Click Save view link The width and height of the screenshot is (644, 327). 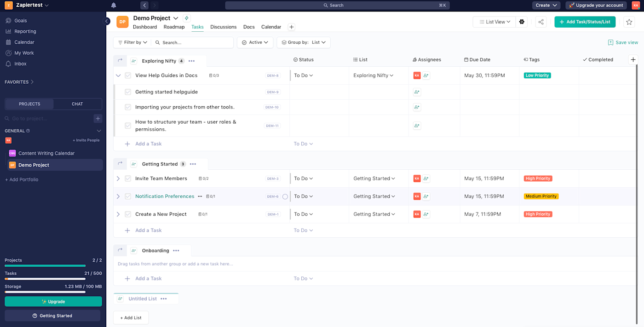[623, 42]
